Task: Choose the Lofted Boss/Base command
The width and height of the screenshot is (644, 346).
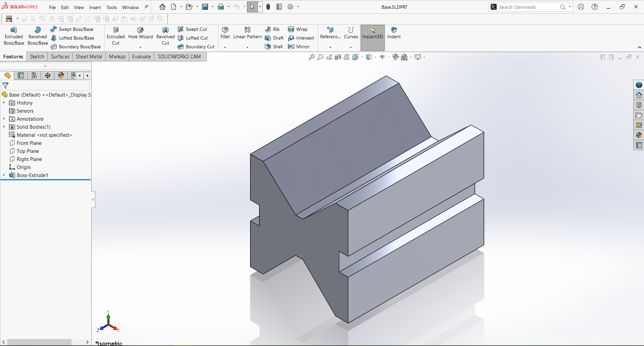Action: [72, 38]
